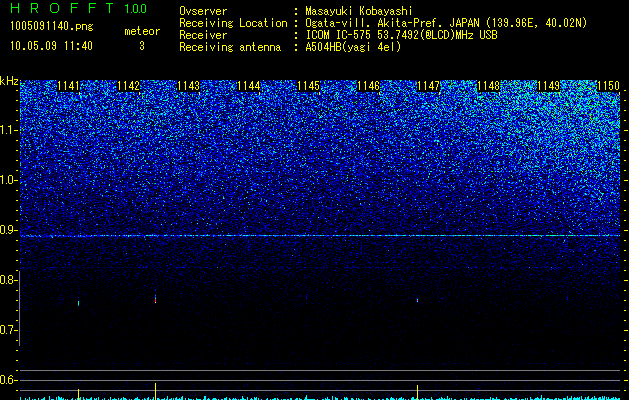Click the ICOM IC-575 receiver text
Screen dimensions: 629x400
pos(401,35)
